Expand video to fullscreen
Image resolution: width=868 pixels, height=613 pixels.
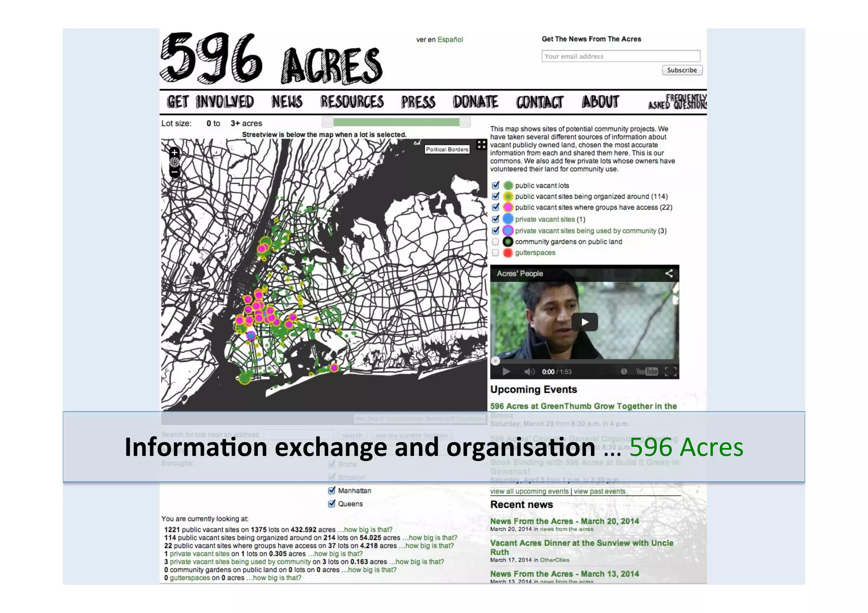tap(670, 372)
